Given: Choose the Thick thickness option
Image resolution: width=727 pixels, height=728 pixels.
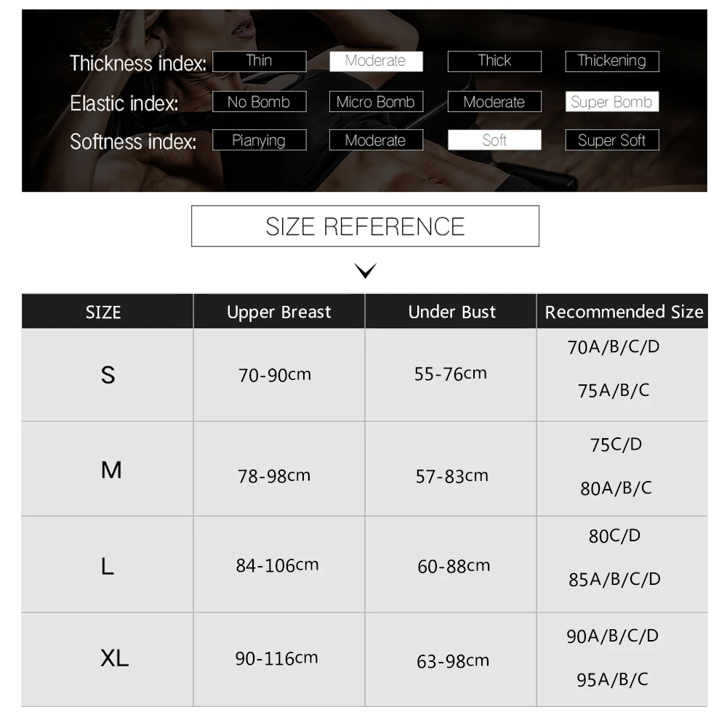Looking at the screenshot, I should coord(494,61).
